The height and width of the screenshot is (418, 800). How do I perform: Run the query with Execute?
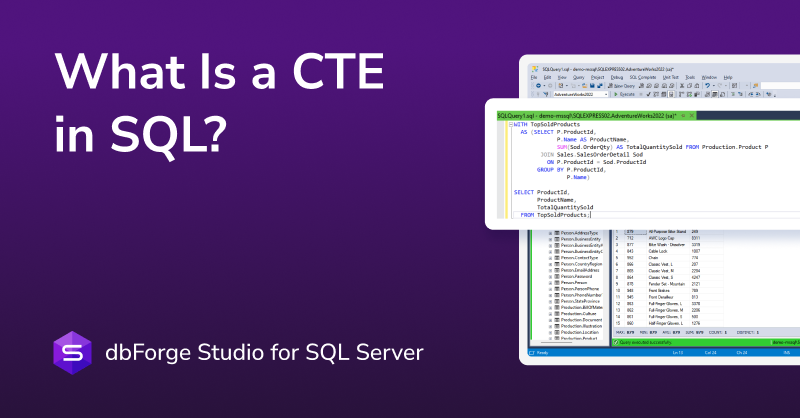click(624, 94)
